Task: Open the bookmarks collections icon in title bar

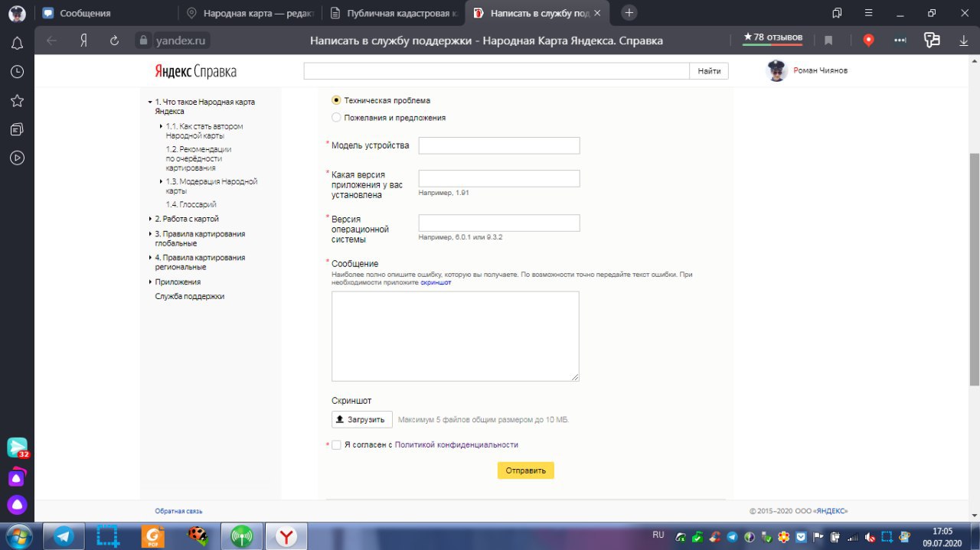Action: click(x=838, y=13)
